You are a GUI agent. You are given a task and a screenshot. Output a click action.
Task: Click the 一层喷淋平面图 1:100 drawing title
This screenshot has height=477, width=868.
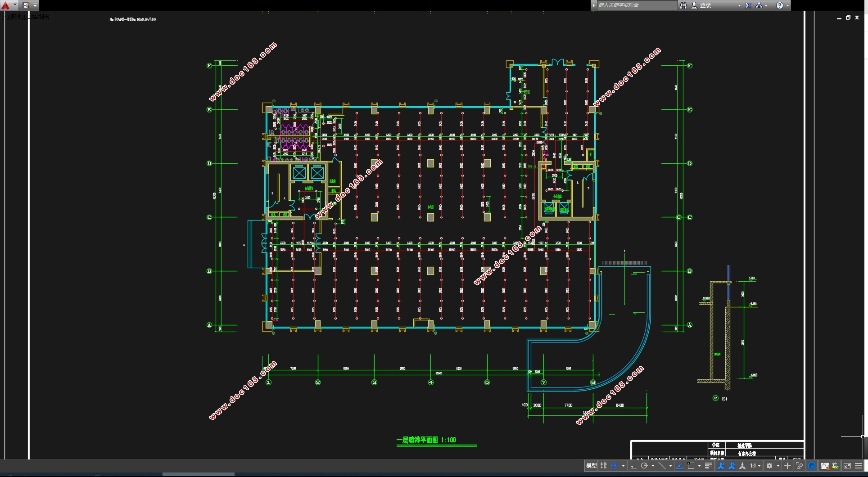point(426,440)
